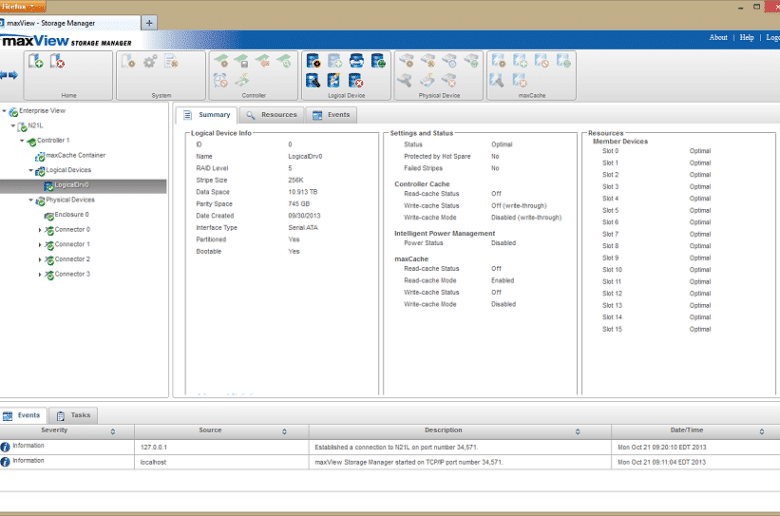Click the delete system icon with red X in Home group
This screenshot has height=516, width=780.
pyautogui.click(x=57, y=61)
